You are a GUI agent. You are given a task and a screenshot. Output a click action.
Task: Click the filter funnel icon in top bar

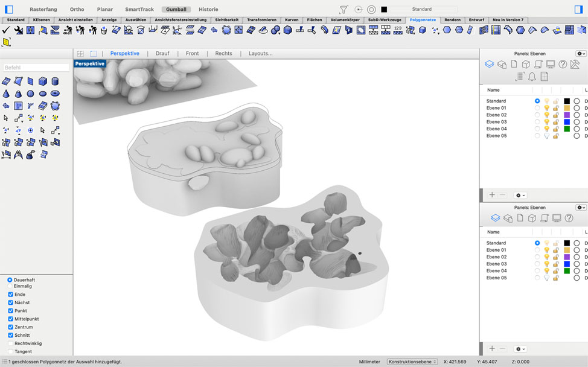click(344, 10)
